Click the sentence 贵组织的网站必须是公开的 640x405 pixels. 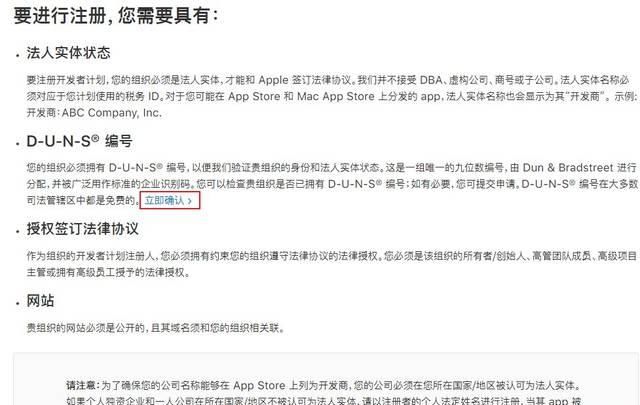[x=86, y=328]
